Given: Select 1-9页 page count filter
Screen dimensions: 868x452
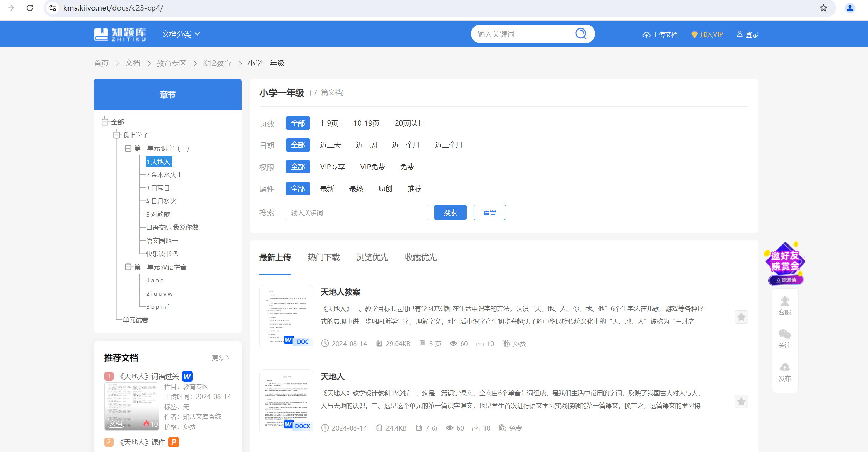Looking at the screenshot, I should click(x=329, y=123).
